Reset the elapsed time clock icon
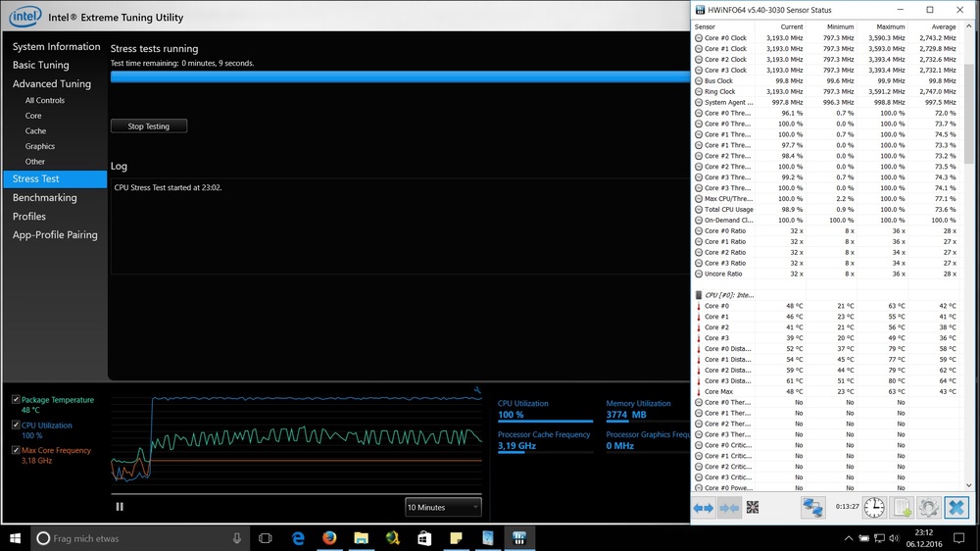 (x=873, y=507)
